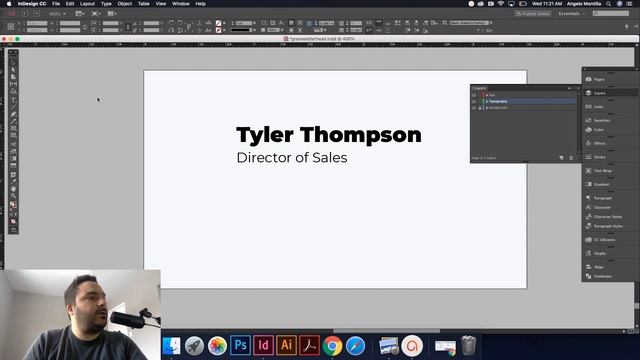Open Finder from the Dock

coord(171,346)
